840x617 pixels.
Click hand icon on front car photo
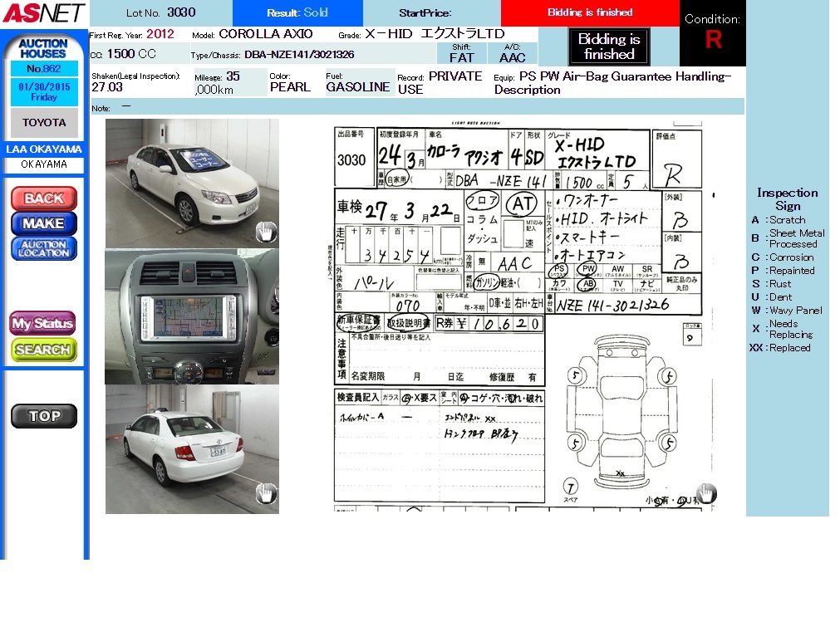pos(265,232)
